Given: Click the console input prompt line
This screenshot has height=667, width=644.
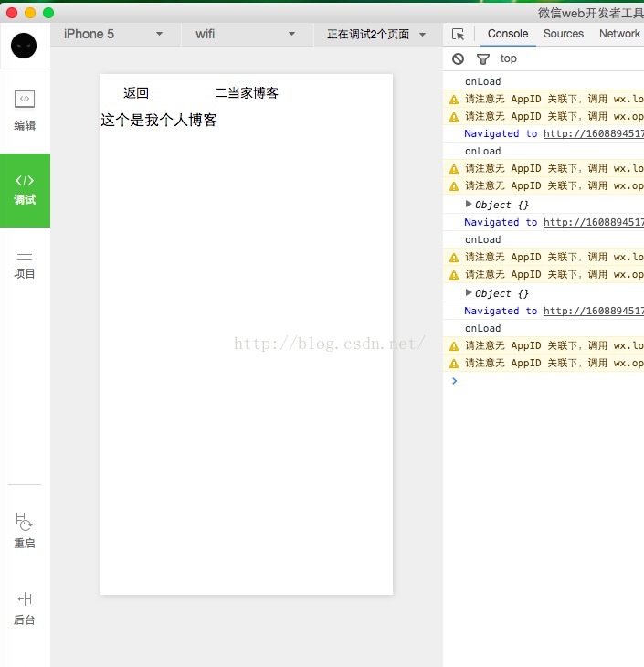Looking at the screenshot, I should tap(548, 381).
